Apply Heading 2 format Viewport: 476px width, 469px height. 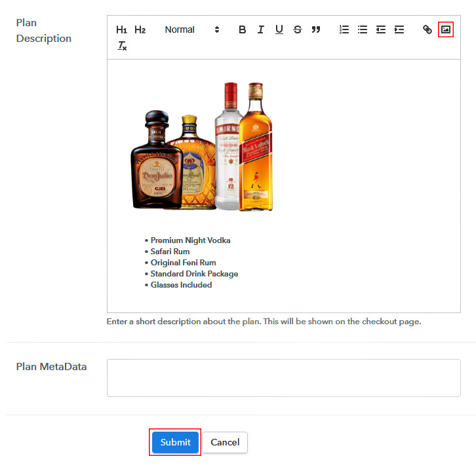click(140, 29)
